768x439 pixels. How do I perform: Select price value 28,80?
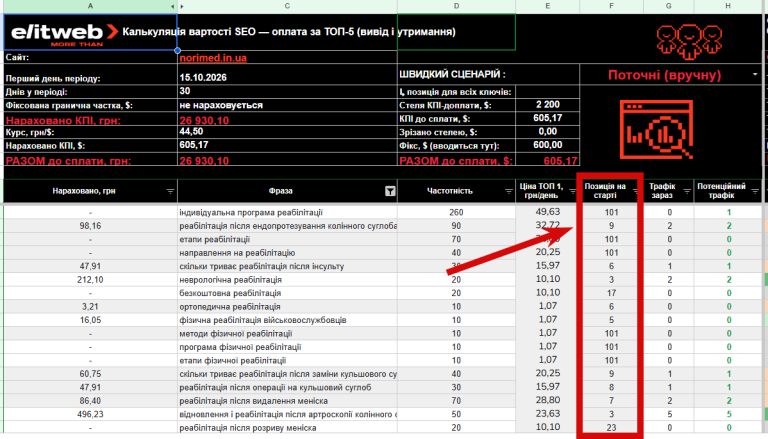coord(548,400)
